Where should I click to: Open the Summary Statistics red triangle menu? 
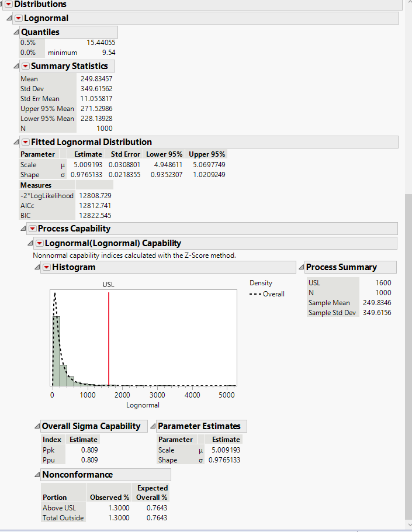[x=25, y=66]
